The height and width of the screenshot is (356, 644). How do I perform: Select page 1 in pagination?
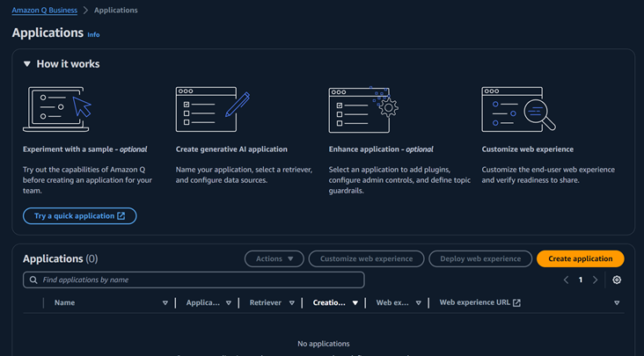581,280
